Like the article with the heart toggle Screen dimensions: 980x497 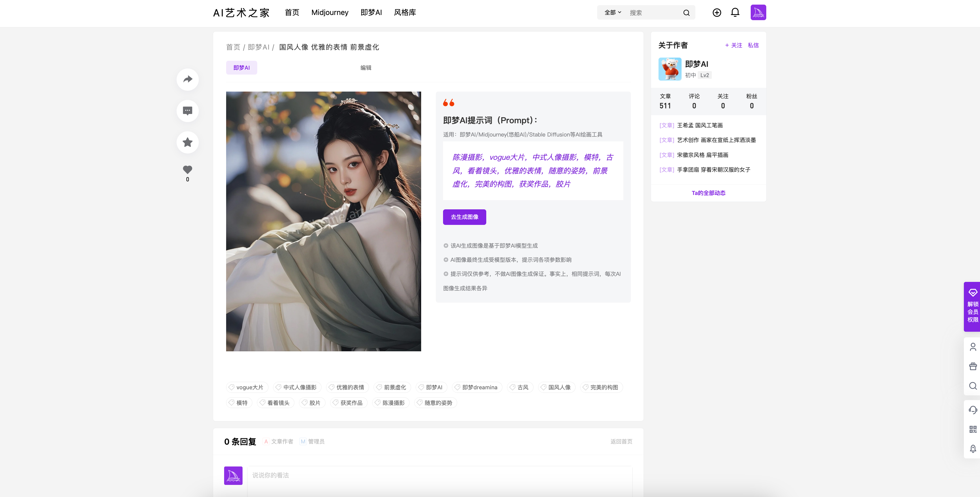(x=187, y=170)
